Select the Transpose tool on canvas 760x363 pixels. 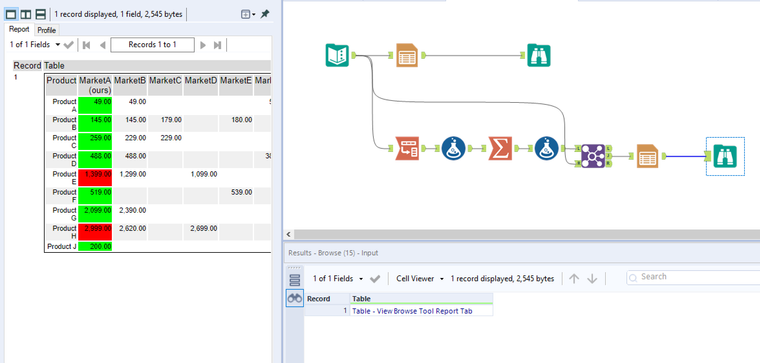coord(407,148)
